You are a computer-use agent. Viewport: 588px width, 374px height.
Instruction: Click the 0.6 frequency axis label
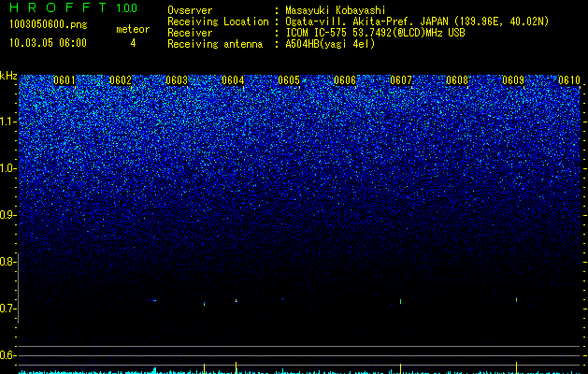(7, 355)
